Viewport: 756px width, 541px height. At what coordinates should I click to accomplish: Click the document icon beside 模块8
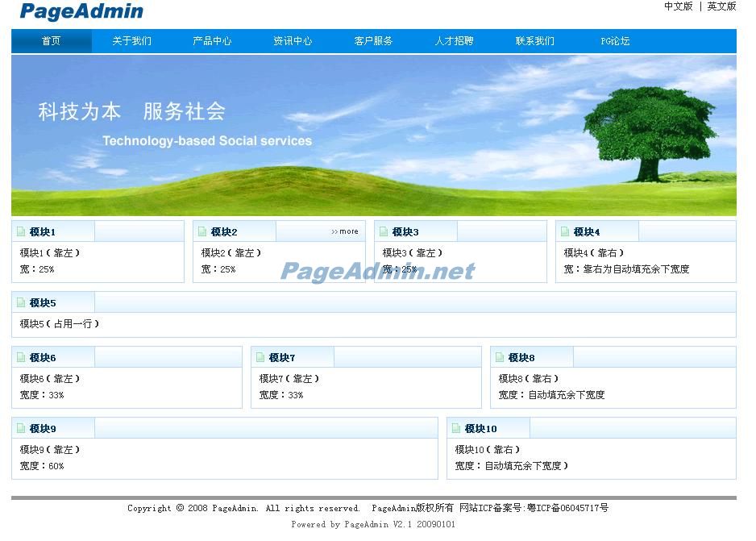tap(500, 357)
